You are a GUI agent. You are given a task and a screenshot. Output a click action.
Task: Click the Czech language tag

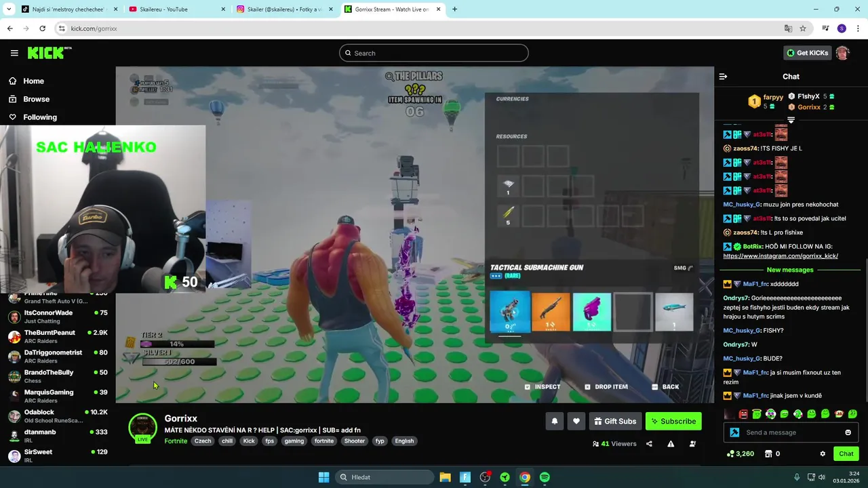203,441
